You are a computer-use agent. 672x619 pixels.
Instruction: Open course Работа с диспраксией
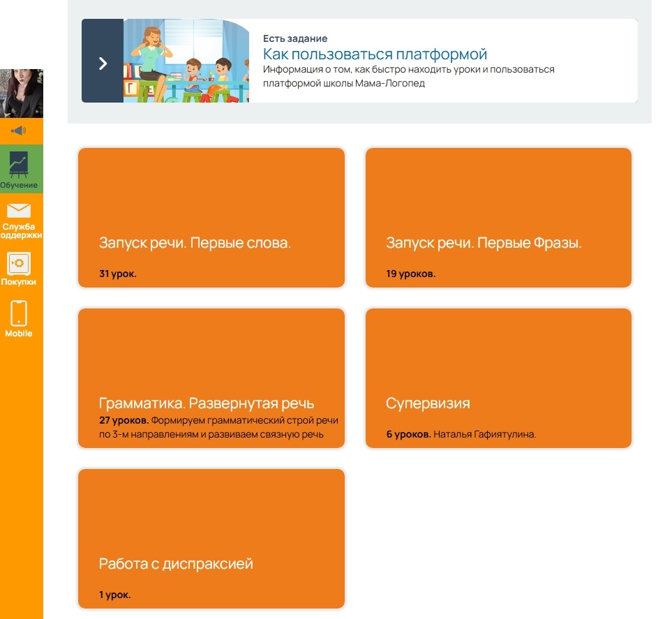tap(211, 539)
